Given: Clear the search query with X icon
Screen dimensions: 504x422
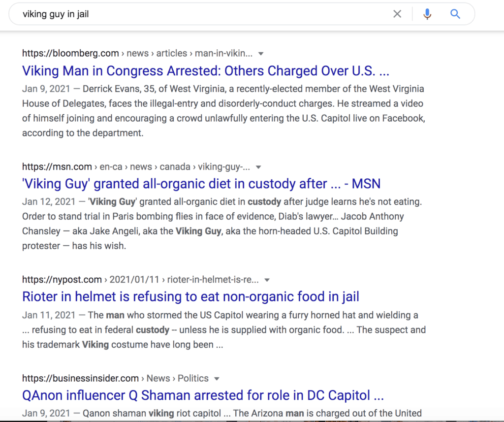Looking at the screenshot, I should pos(397,14).
